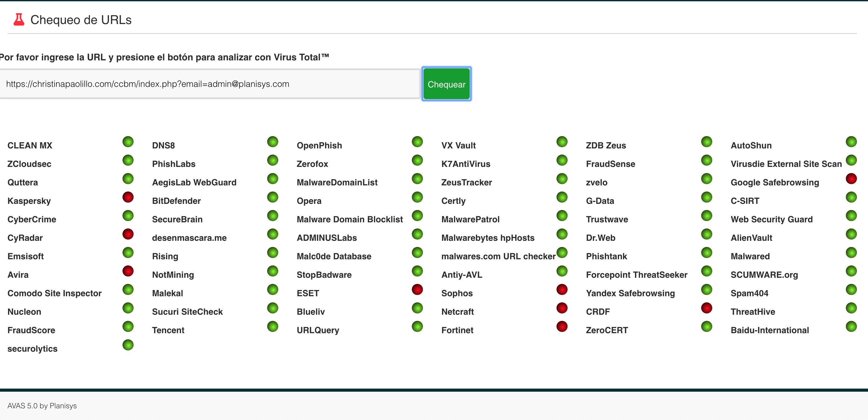Image resolution: width=868 pixels, height=420 pixels.
Task: Click the Chequeo de URLs heading
Action: [x=81, y=20]
